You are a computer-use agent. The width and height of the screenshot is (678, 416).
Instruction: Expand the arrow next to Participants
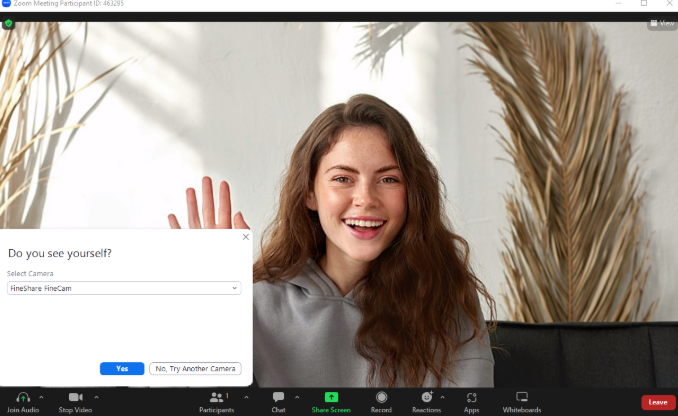point(246,397)
